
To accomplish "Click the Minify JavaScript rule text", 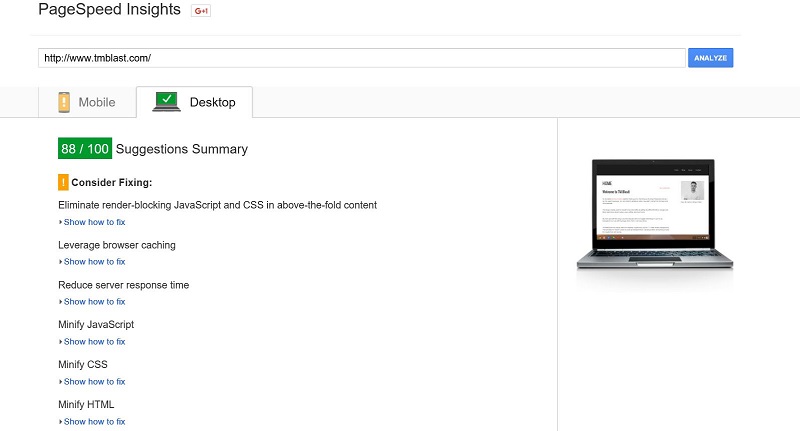I will [96, 324].
